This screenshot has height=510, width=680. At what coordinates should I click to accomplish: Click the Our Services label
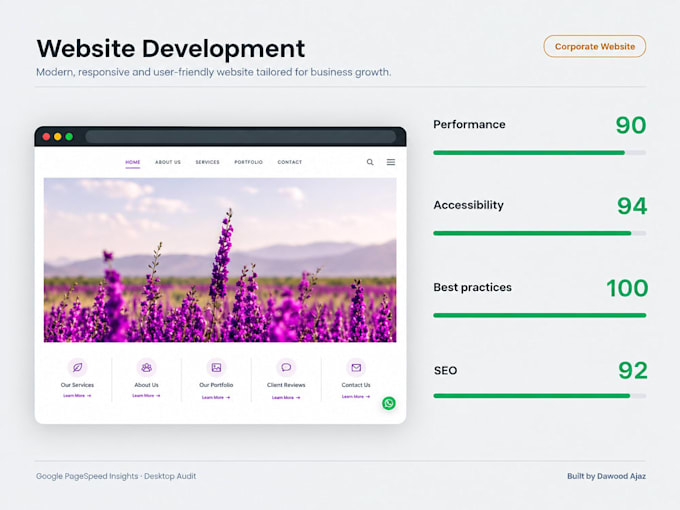click(77, 385)
